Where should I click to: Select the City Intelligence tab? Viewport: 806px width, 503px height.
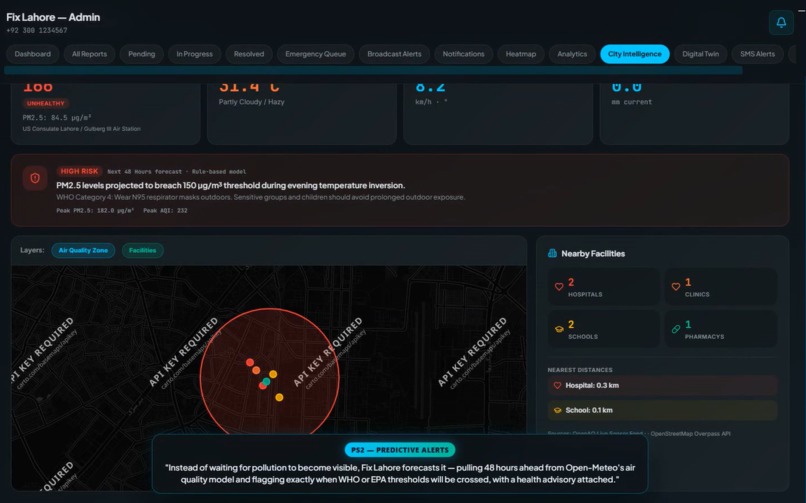pyautogui.click(x=635, y=54)
